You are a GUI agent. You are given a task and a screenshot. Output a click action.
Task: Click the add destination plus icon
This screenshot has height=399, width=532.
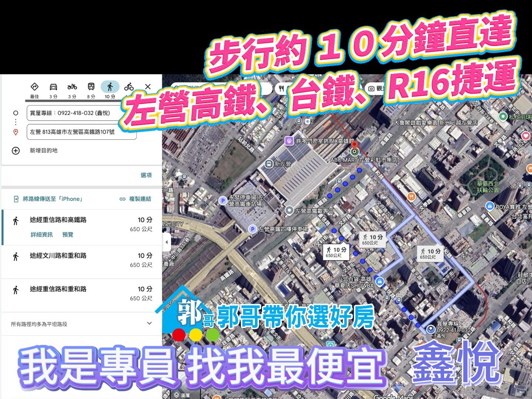click(16, 151)
